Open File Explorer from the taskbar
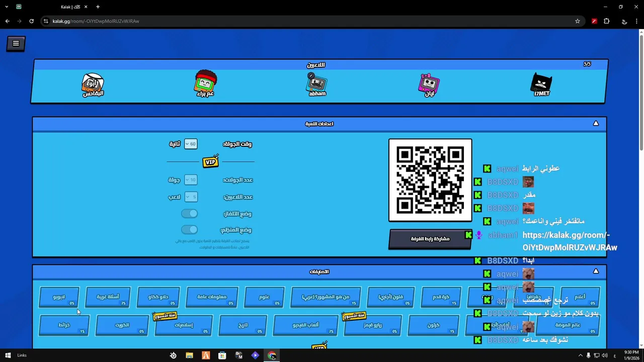This screenshot has width=644, height=362. tap(189, 355)
